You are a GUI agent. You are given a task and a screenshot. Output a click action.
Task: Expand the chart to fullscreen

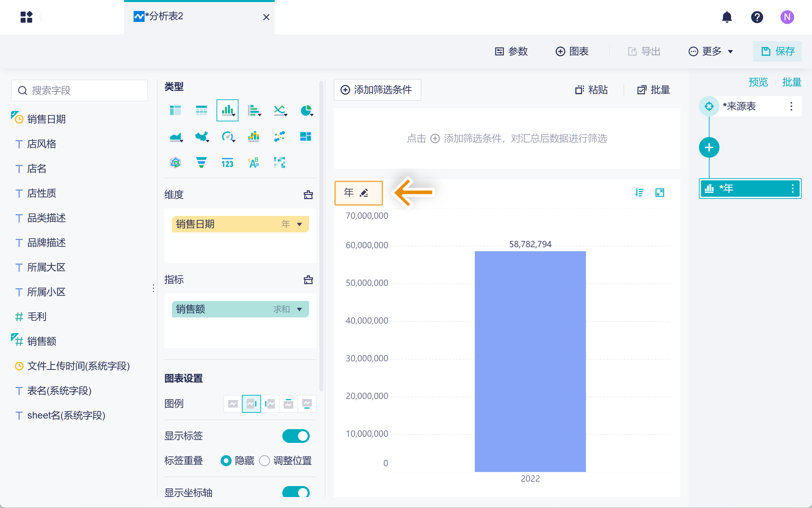coord(660,193)
